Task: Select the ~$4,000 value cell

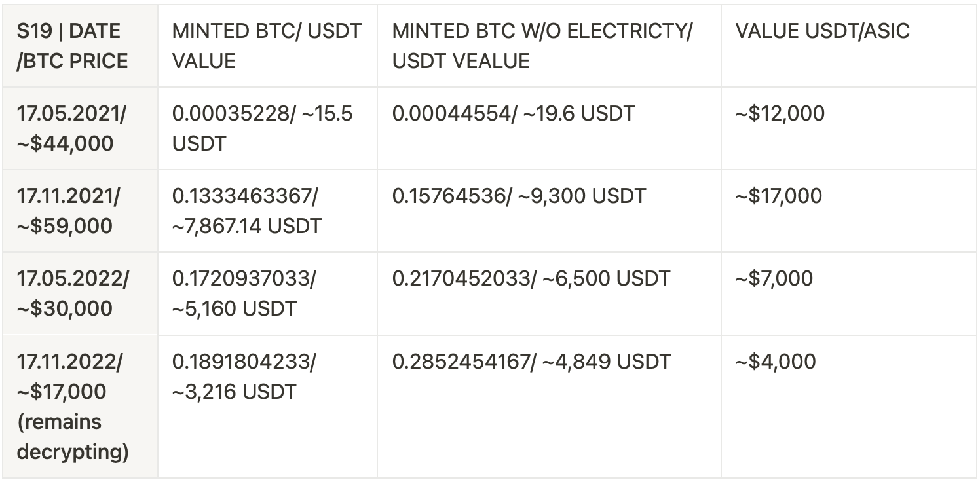Action: click(848, 407)
